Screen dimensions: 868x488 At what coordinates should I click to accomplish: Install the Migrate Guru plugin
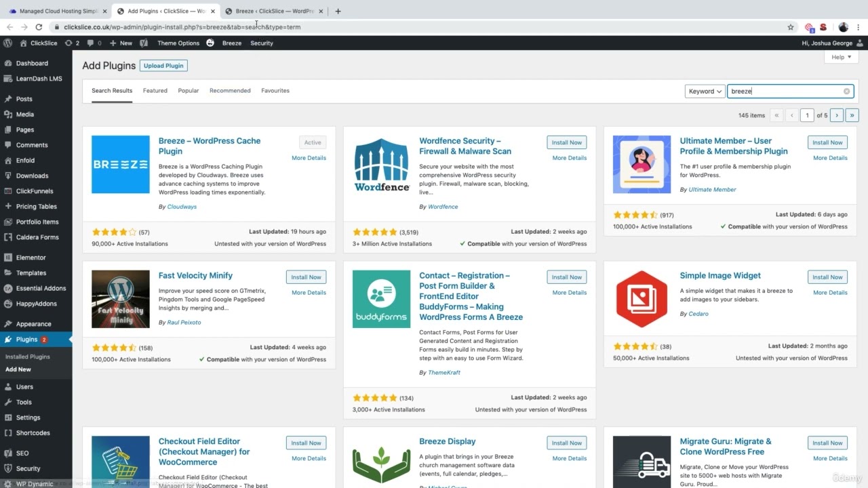point(827,443)
